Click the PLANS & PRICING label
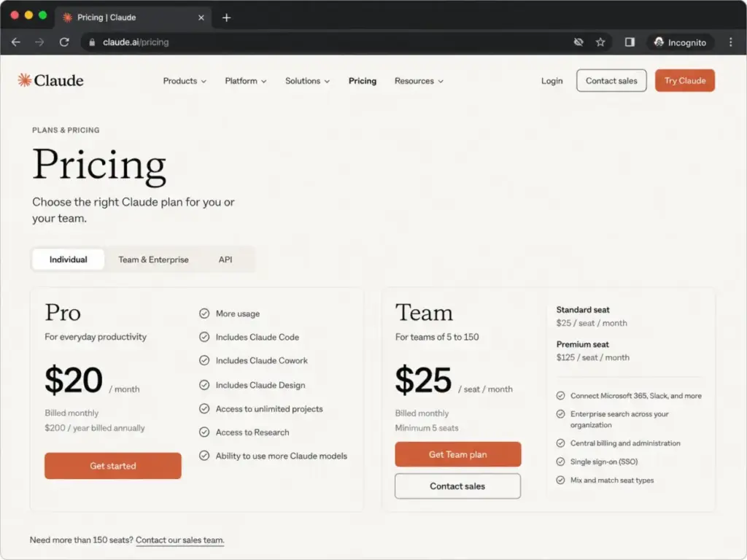This screenshot has width=747, height=560. [66, 130]
